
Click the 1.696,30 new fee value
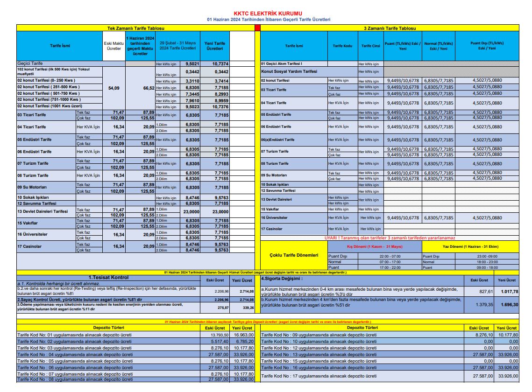pos(507,304)
